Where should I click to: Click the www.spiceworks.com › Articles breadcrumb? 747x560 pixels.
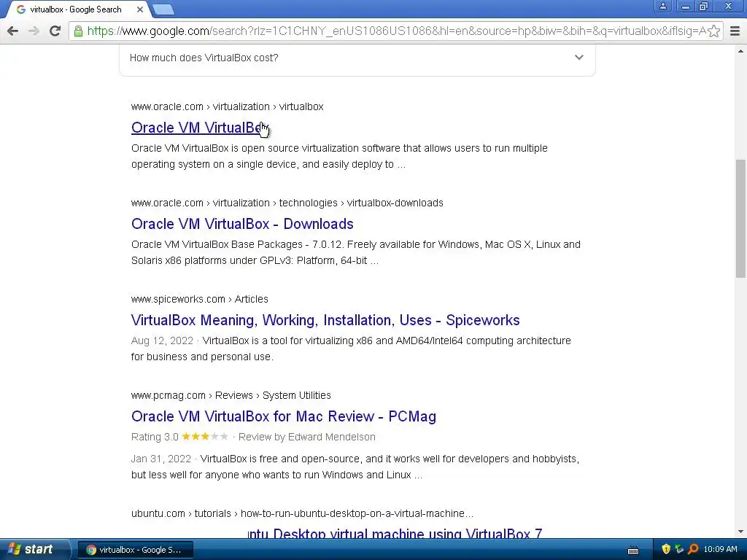click(x=200, y=299)
